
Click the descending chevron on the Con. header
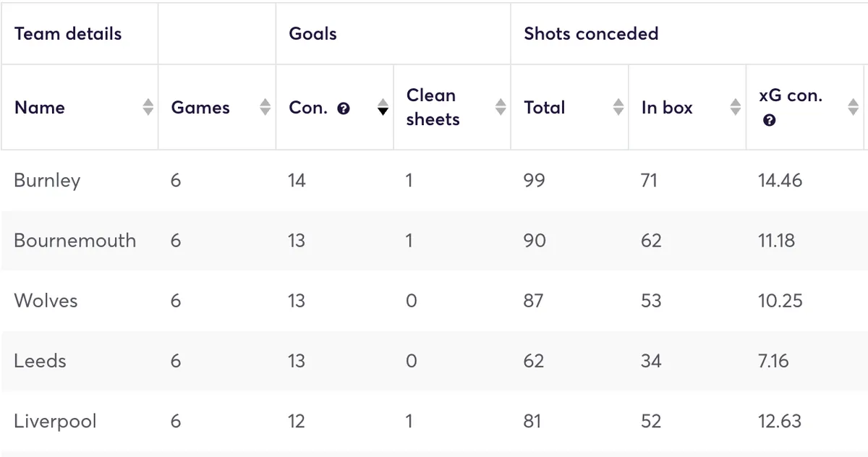point(383,111)
